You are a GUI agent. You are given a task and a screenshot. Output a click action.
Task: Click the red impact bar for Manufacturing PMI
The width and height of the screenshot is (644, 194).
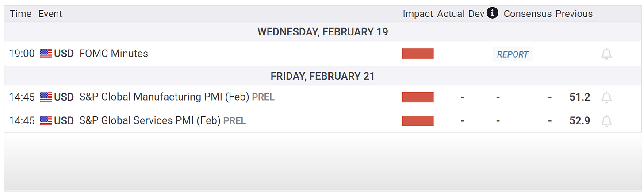point(418,97)
